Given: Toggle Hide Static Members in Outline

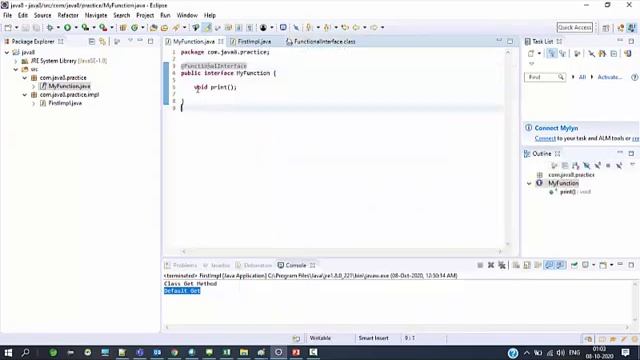Looking at the screenshot, I should click(598, 165).
